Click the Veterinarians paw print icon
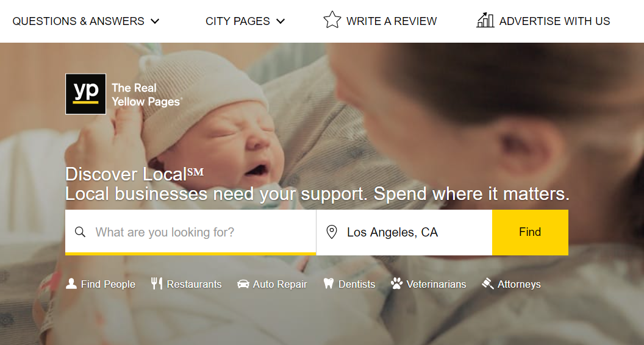The width and height of the screenshot is (644, 345). coord(397,283)
